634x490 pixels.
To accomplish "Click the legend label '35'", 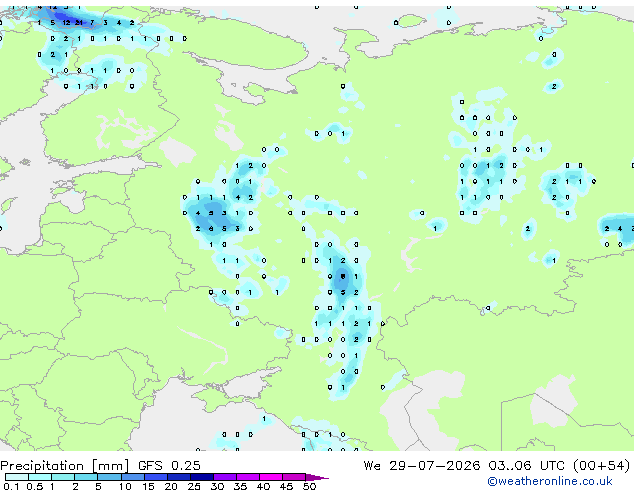I will [x=240, y=486].
